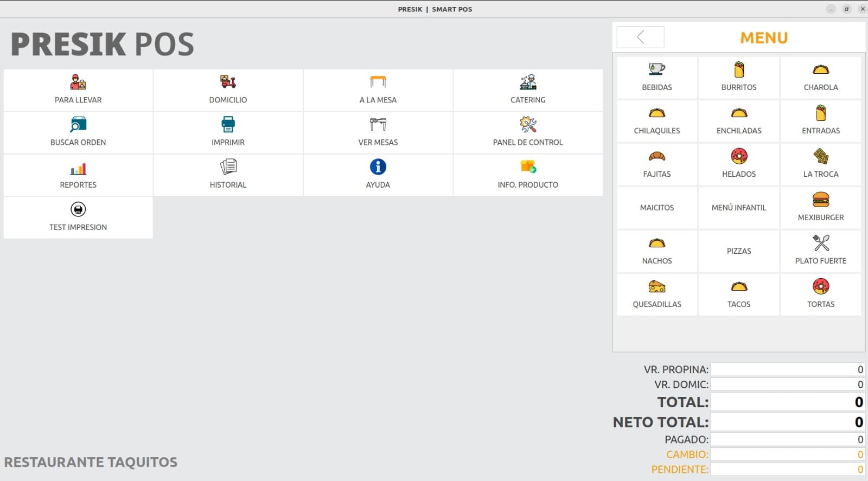This screenshot has height=481, width=868.
Task: Select A LA MESA table service
Action: coord(378,90)
